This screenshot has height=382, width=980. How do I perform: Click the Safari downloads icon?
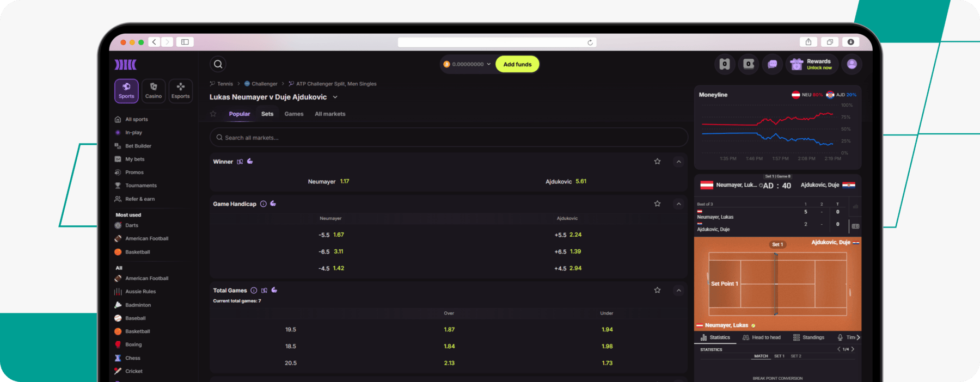(x=850, y=42)
